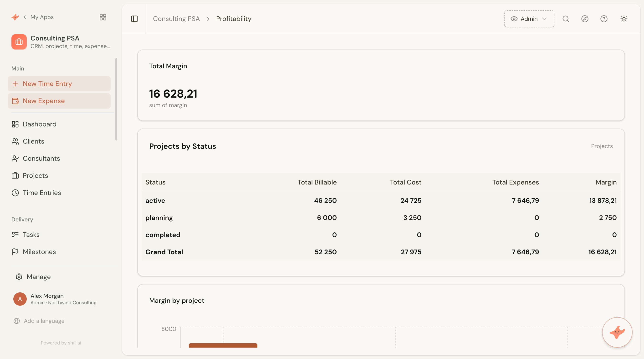Image resolution: width=644 pixels, height=359 pixels.
Task: Click the 16 628,21 Total Margin figure
Action: [173, 94]
